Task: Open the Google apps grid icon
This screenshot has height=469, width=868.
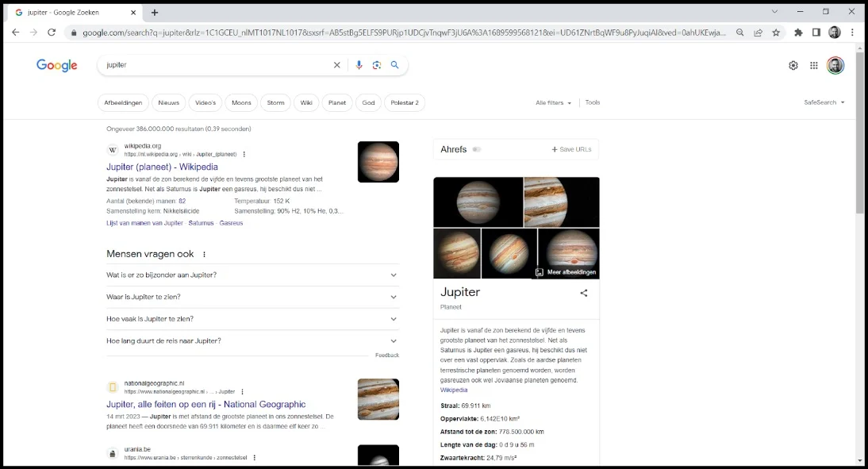Action: (814, 65)
